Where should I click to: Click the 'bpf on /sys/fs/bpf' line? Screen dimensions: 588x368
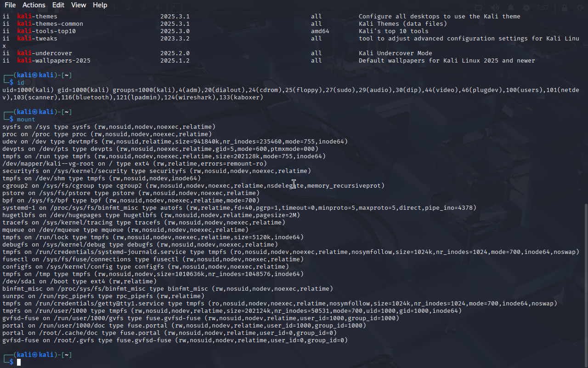coord(131,201)
